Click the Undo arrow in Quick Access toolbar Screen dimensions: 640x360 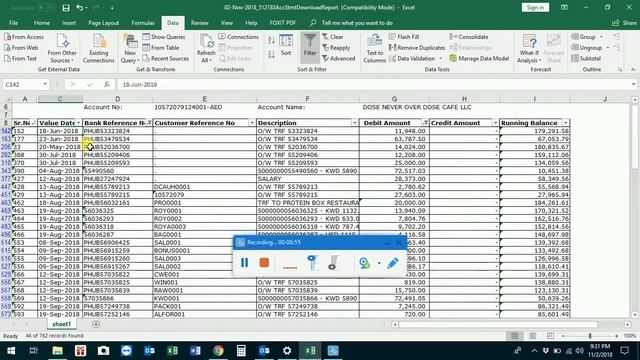click(80, 8)
